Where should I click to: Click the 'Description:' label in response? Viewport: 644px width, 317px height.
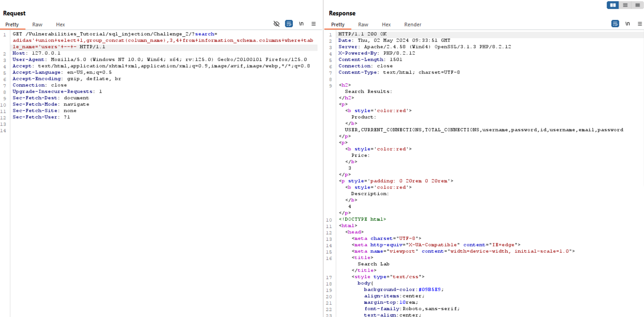click(370, 193)
